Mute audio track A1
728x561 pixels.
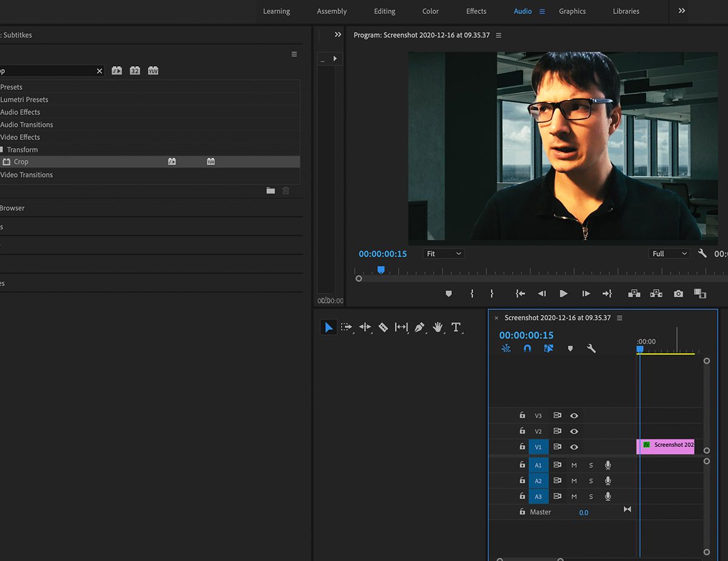click(x=574, y=465)
